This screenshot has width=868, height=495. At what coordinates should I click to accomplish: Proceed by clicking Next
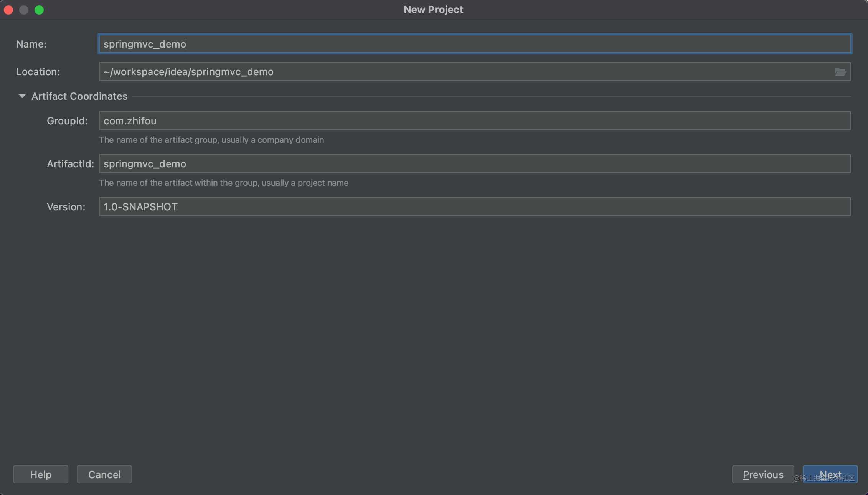[x=830, y=475]
